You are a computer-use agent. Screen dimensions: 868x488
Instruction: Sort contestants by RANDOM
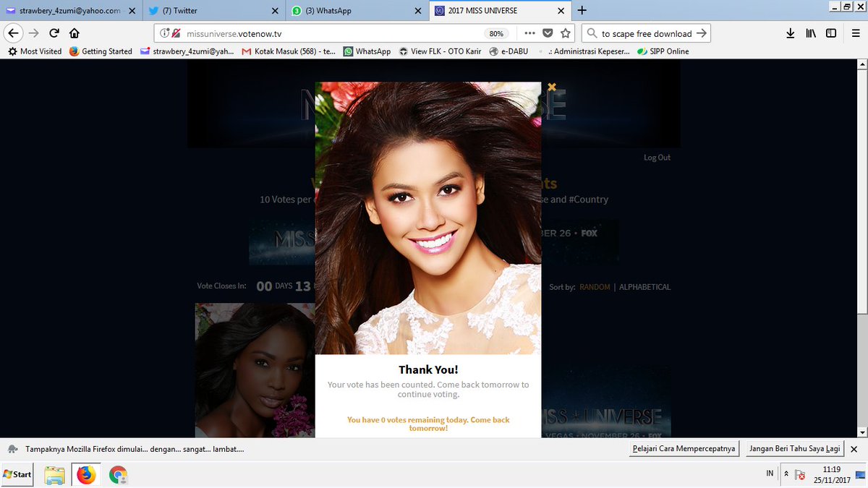pyautogui.click(x=595, y=287)
